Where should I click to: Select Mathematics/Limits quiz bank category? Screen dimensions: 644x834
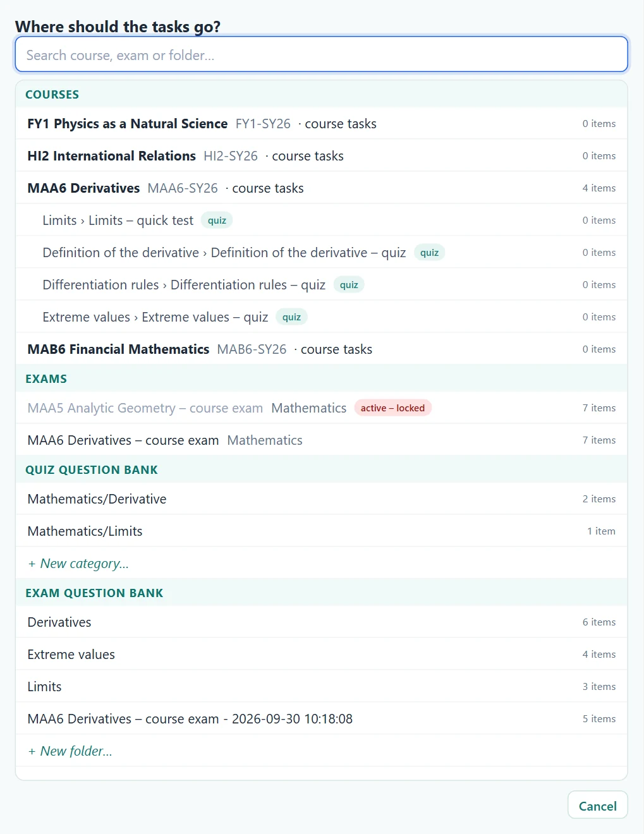(321, 531)
